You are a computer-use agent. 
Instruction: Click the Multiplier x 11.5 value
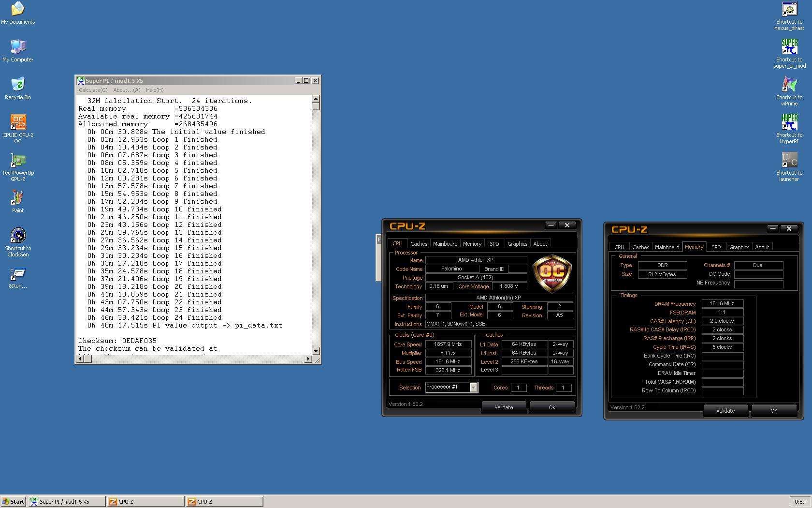tap(448, 353)
